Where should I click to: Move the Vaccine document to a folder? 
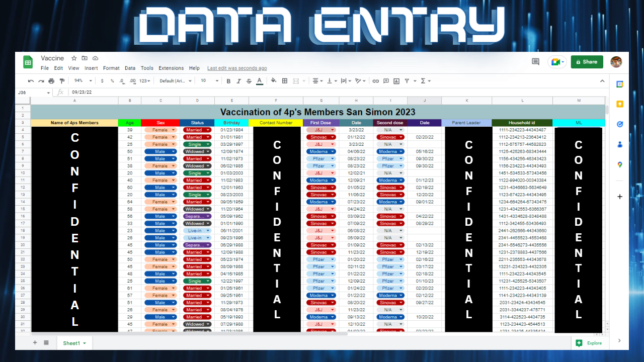(x=85, y=58)
